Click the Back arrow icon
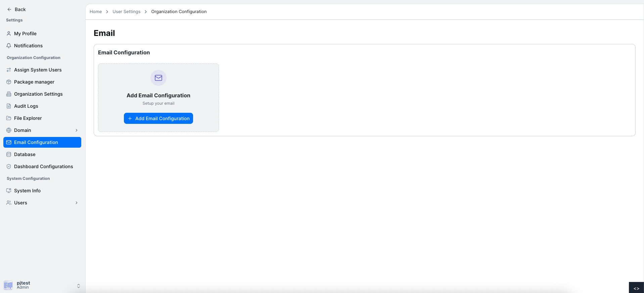This screenshot has height=293, width=644. [x=9, y=9]
